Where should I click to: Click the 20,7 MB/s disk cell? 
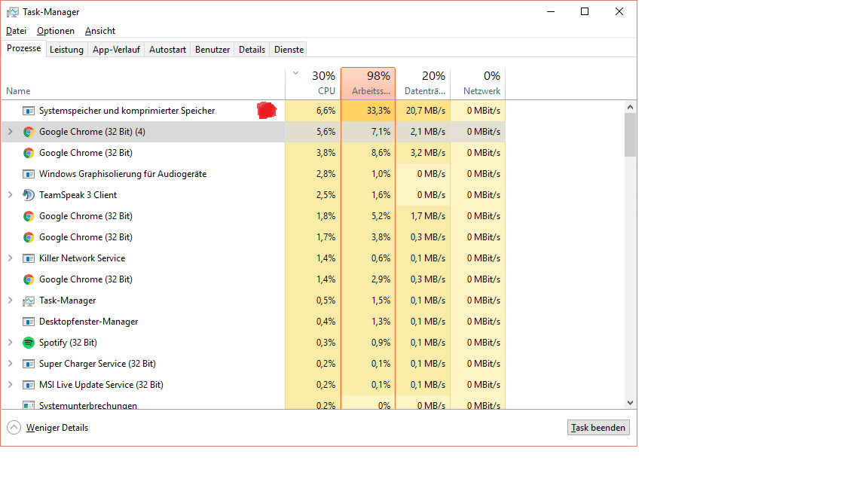(423, 111)
